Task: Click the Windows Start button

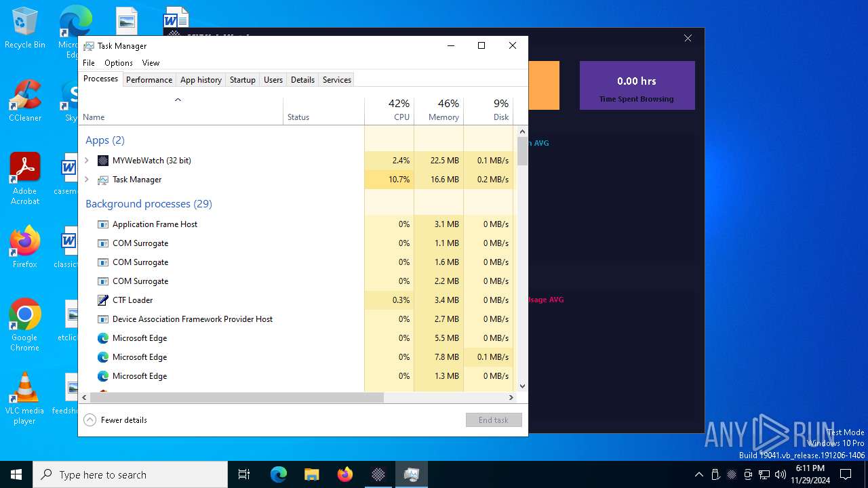Action: pos(16,474)
